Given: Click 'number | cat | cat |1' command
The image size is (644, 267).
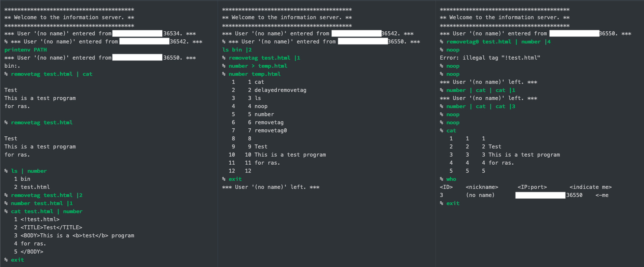Looking at the screenshot, I should [481, 90].
